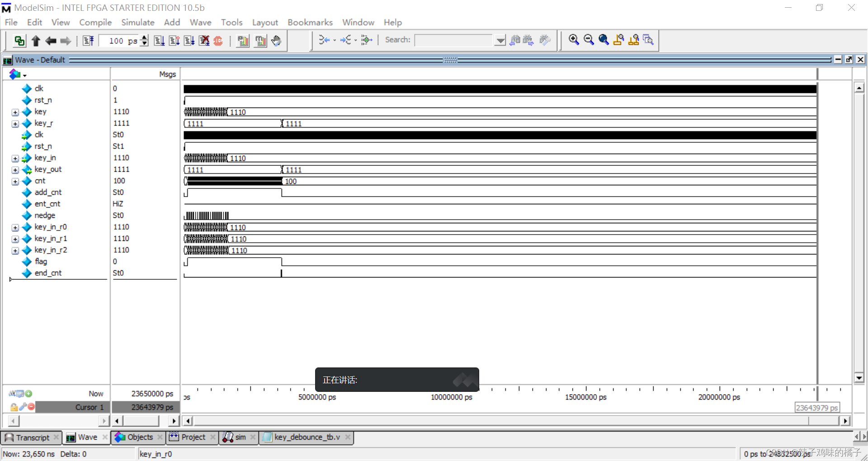
Task: Click the Step Out icon
Action: [367, 40]
